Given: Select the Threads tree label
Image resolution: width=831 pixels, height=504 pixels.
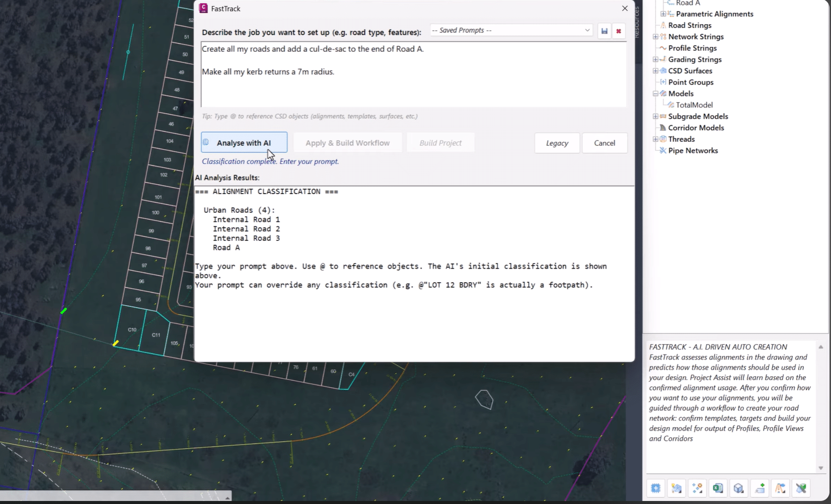Looking at the screenshot, I should [682, 139].
